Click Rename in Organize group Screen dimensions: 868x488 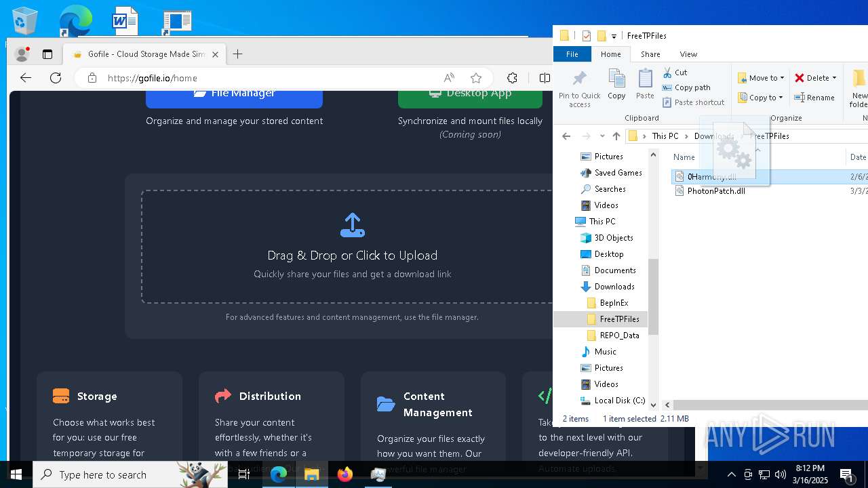coord(814,98)
